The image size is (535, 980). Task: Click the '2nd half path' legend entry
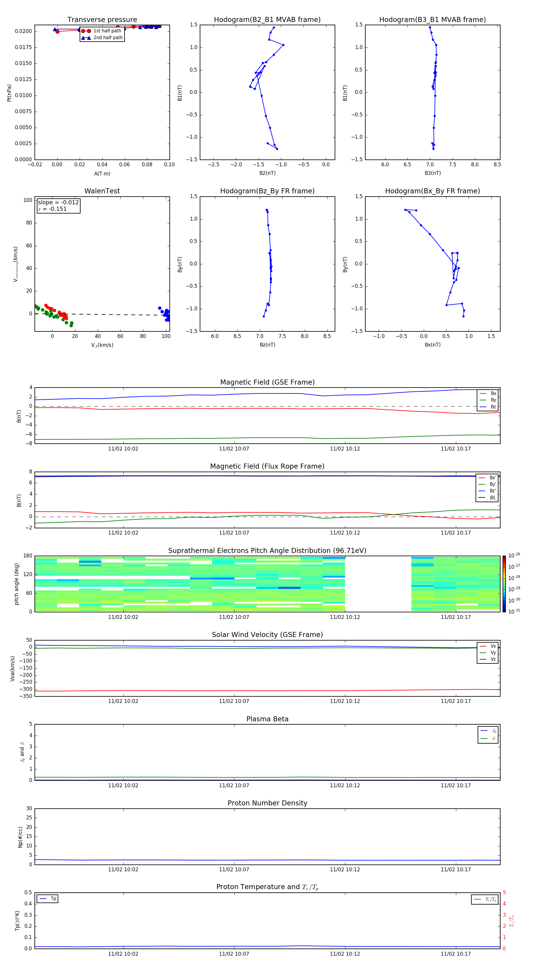(102, 38)
